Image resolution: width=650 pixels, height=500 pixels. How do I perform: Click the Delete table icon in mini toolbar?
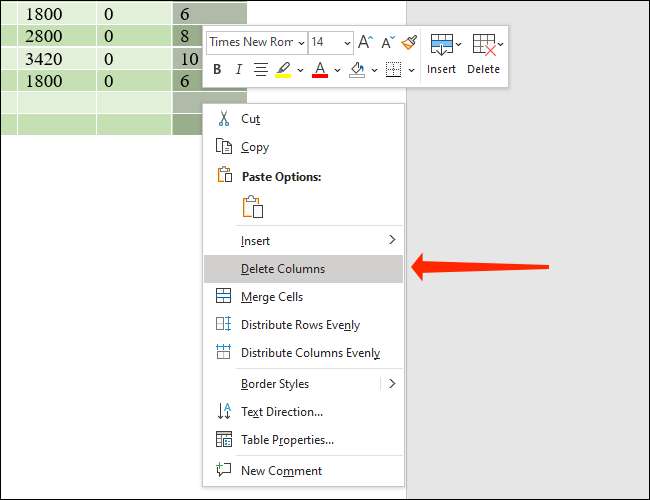point(483,43)
